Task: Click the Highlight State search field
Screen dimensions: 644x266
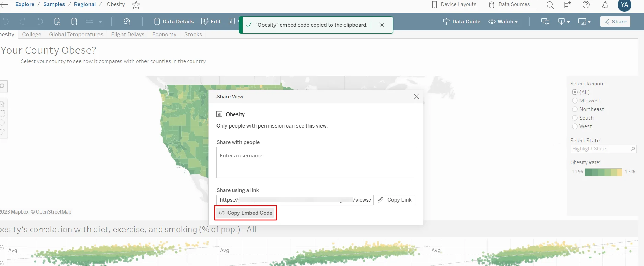Action: pyautogui.click(x=604, y=149)
